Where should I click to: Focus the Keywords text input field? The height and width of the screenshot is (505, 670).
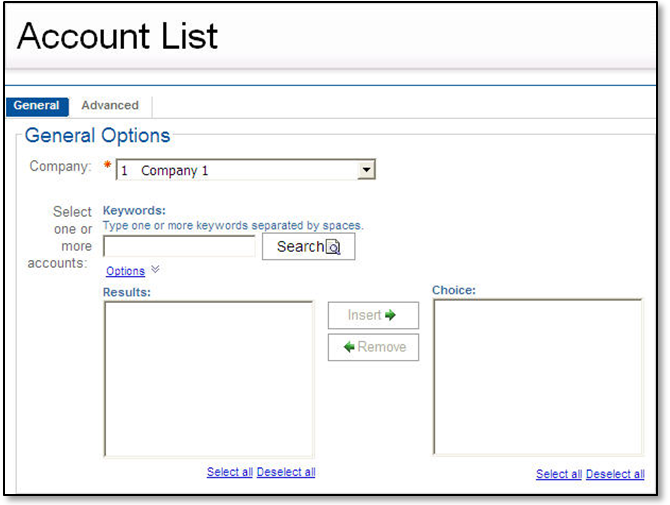[x=179, y=246]
